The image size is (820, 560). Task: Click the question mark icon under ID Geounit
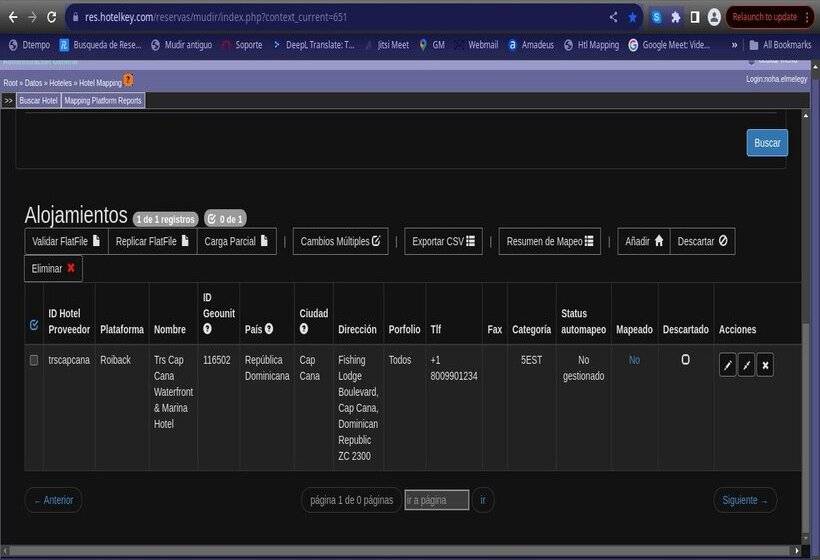(x=207, y=329)
